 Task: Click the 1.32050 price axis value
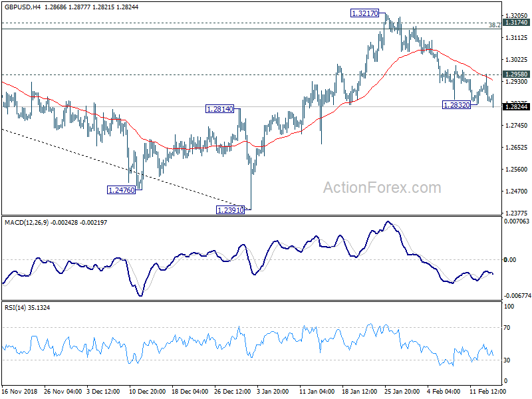[x=517, y=15]
